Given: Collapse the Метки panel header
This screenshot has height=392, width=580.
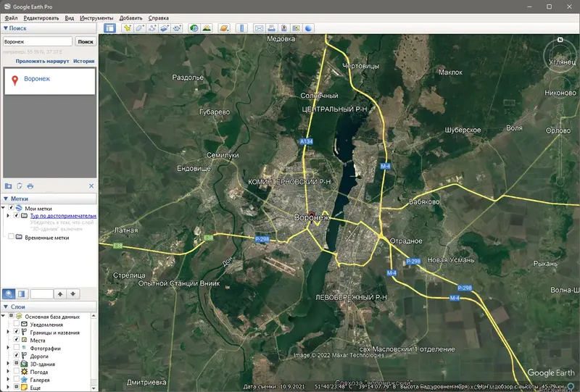Looking at the screenshot, I should pos(49,199).
